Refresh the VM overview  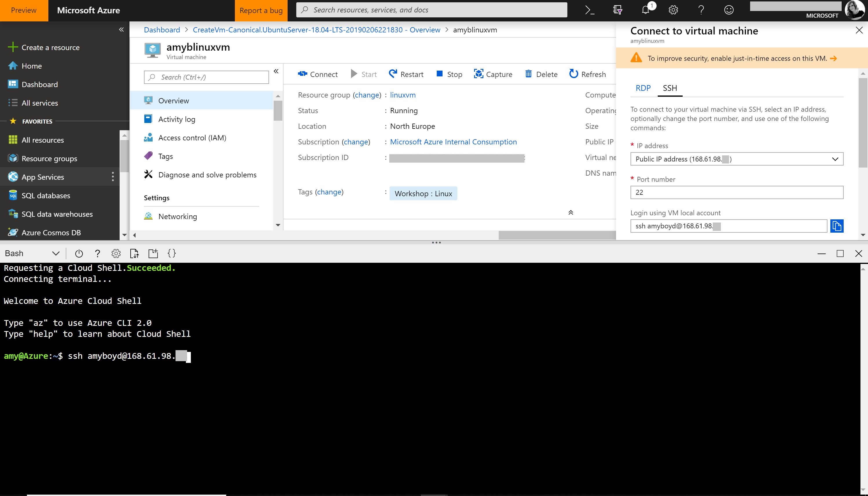[x=587, y=74]
